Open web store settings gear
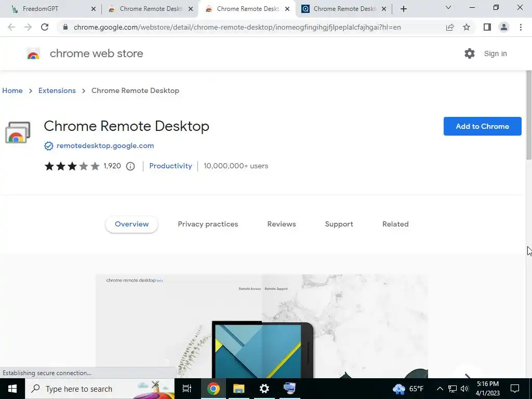 coord(470,54)
